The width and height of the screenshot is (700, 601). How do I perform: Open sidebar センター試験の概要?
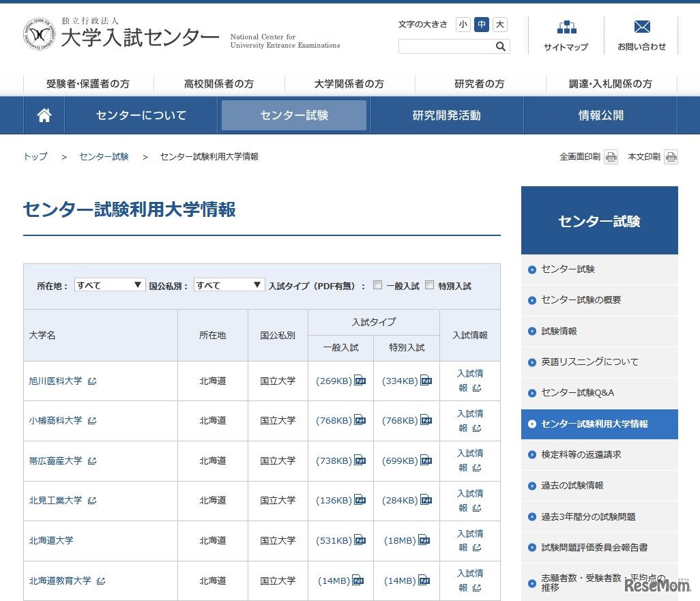tap(599, 300)
